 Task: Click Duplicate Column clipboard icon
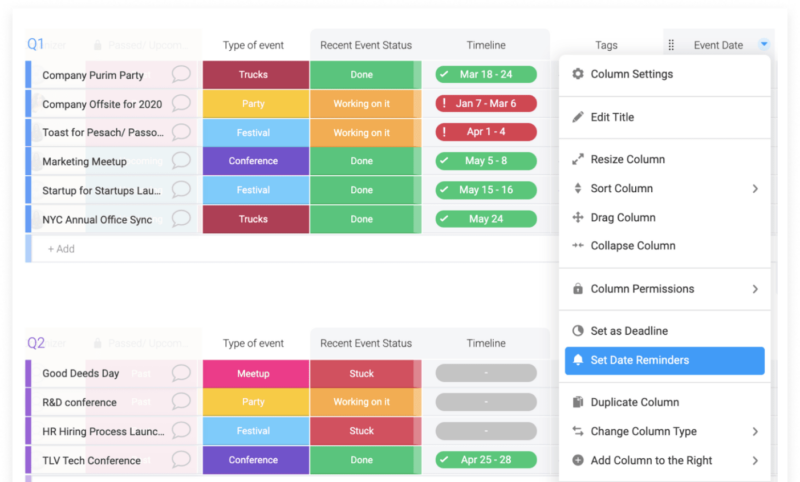click(x=578, y=402)
